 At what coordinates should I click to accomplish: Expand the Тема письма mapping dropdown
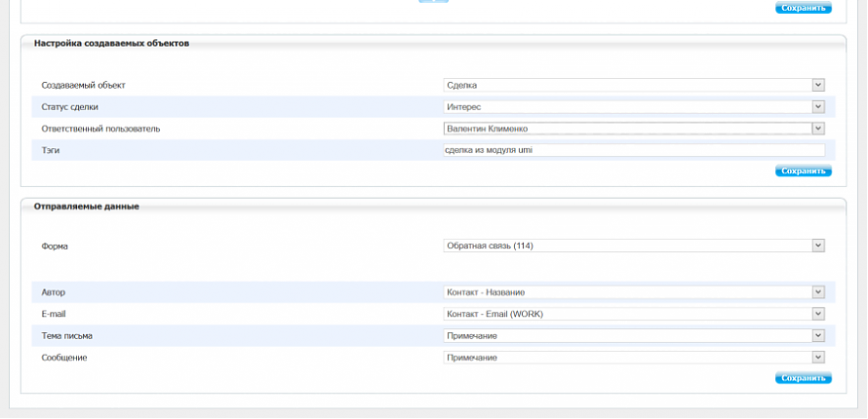click(634, 336)
